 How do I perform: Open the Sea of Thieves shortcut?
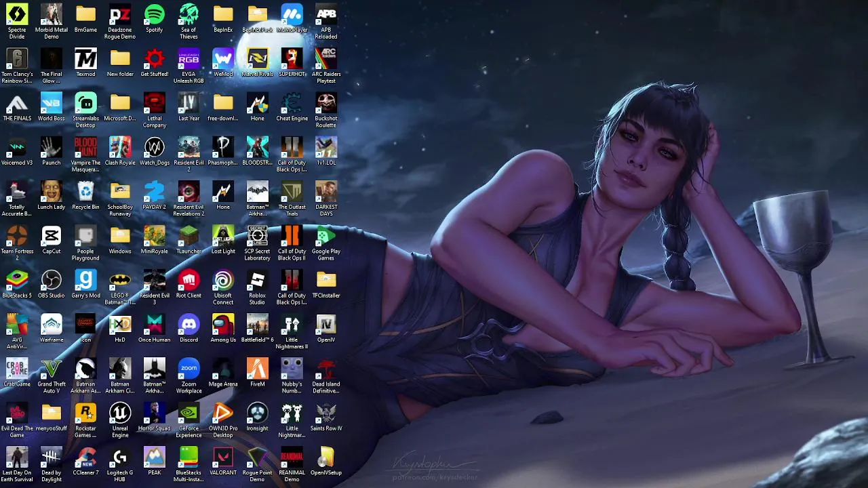189,14
